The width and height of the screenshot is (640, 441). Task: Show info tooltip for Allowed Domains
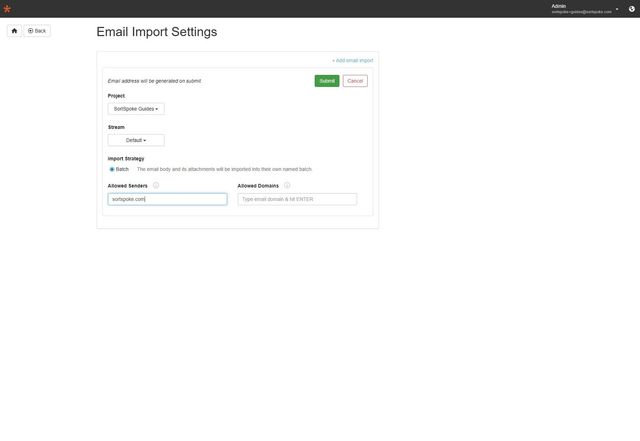287,185
